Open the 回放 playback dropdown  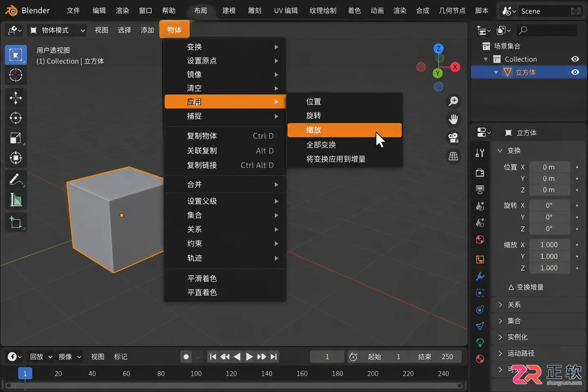pos(41,357)
